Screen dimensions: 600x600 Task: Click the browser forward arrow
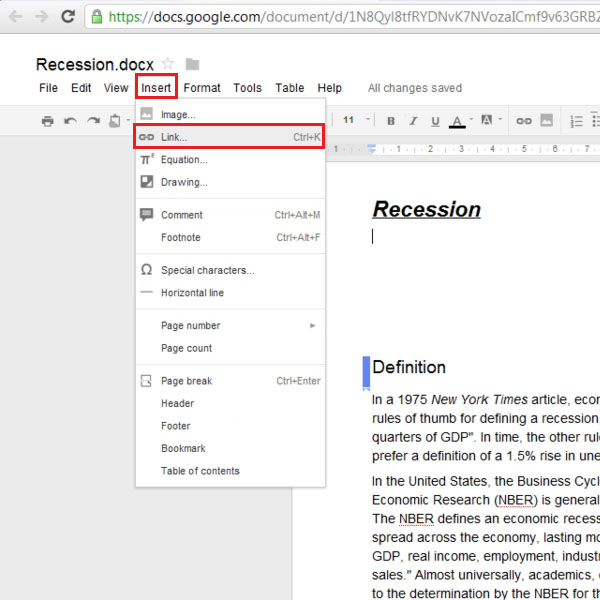point(41,16)
